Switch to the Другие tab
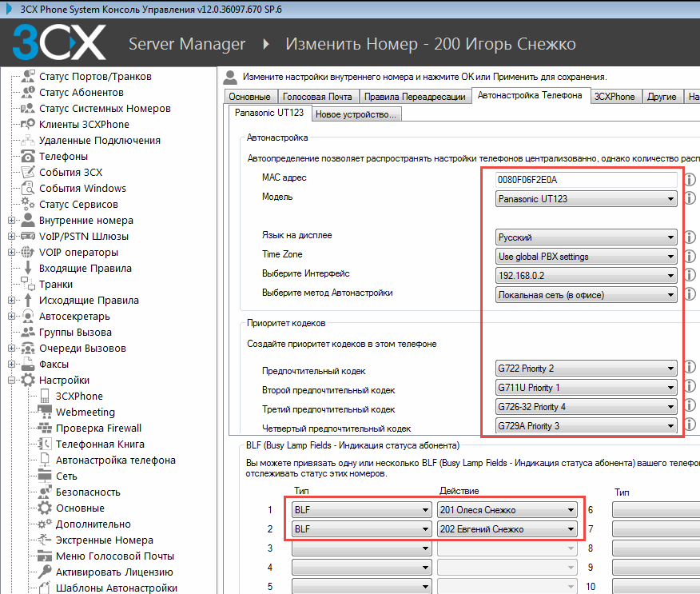 coord(662,97)
